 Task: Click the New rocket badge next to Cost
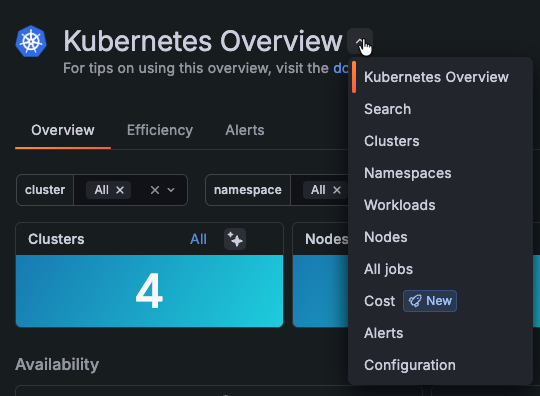(x=430, y=301)
